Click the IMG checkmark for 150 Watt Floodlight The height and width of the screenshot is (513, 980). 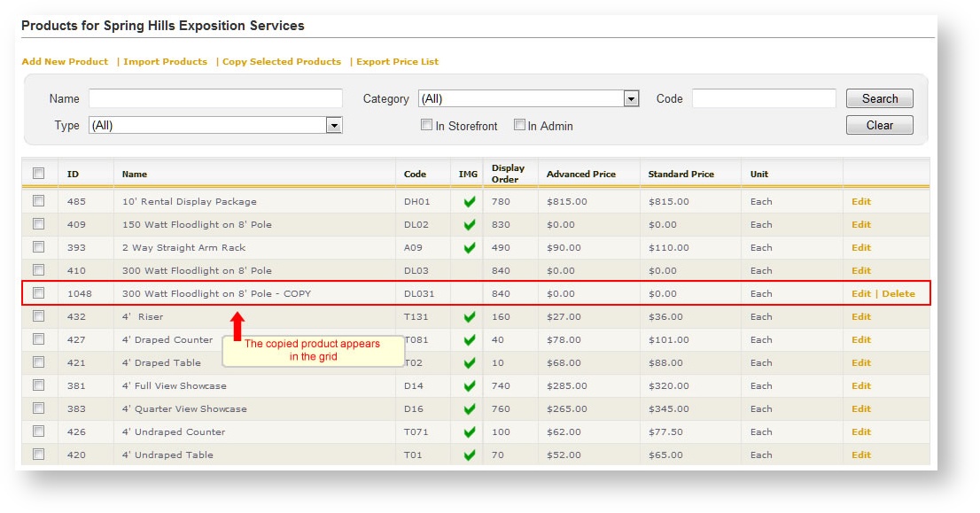click(467, 224)
